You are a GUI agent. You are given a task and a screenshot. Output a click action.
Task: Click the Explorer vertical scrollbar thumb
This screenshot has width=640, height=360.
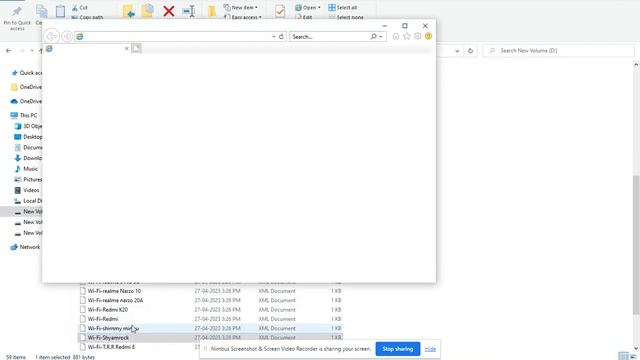(x=636, y=245)
